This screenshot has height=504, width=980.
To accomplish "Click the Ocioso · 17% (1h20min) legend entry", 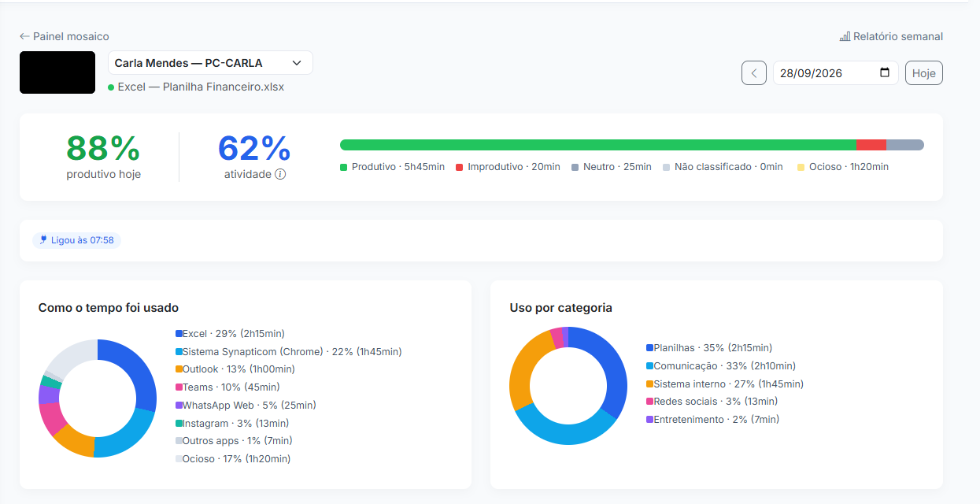I will [233, 459].
